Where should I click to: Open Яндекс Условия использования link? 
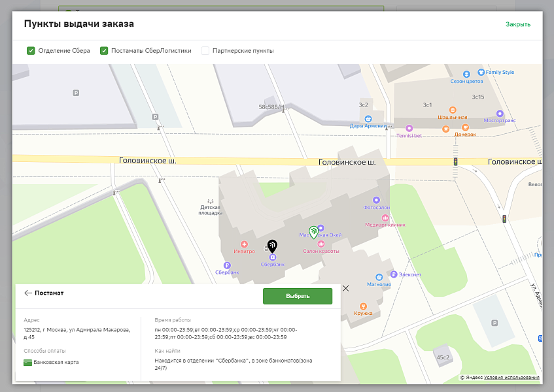click(511, 378)
